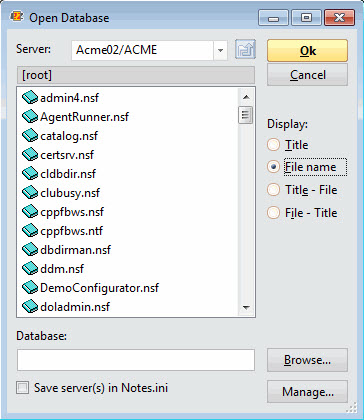
Task: Confirm with the Ok button
Action: 307,51
